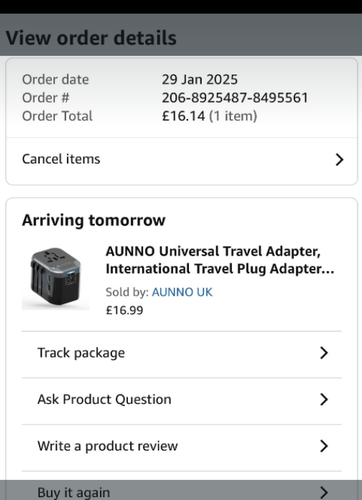
Task: Open the AUNNO UK seller link
Action: click(x=182, y=292)
